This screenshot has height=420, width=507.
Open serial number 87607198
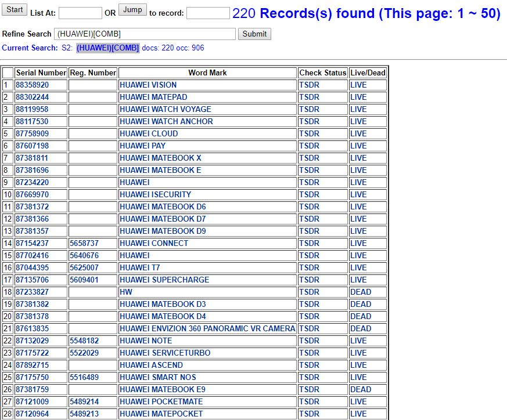(32, 146)
